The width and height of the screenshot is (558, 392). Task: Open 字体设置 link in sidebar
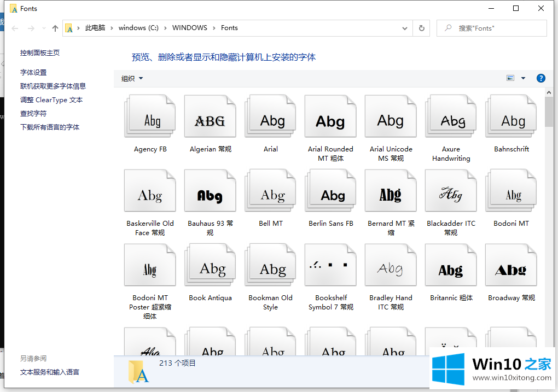tap(33, 72)
